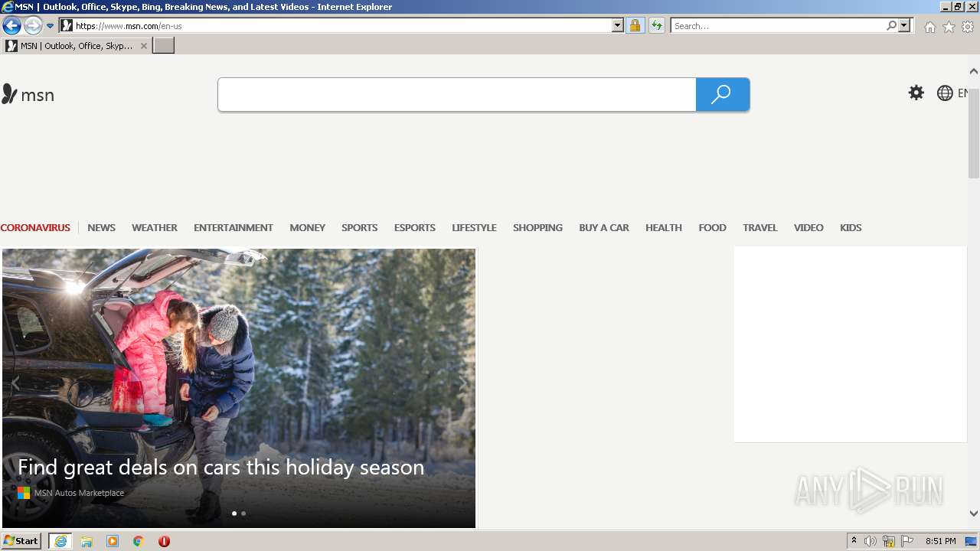Open Windows Explorer folder taskbar icon
Viewport: 980px width, 551px height.
click(x=87, y=541)
